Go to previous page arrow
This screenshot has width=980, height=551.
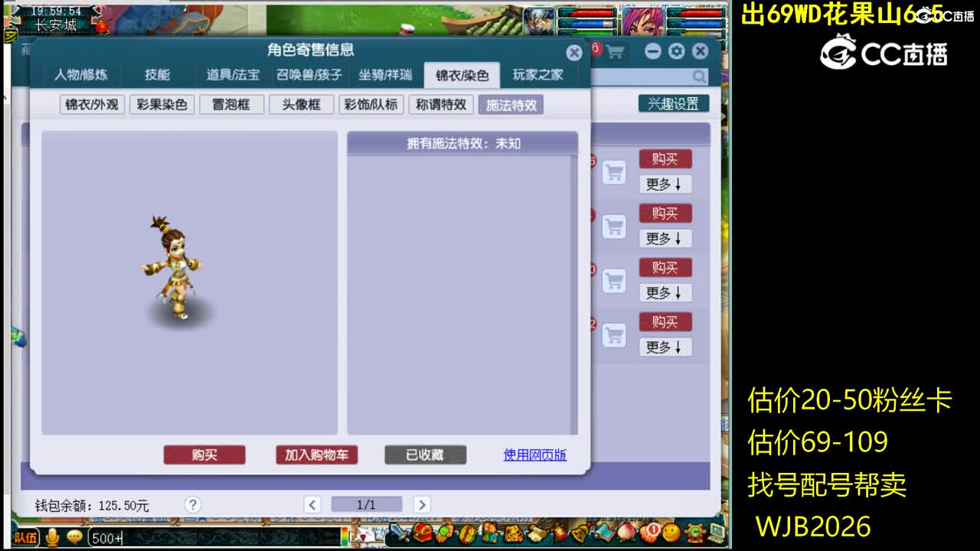[312, 504]
